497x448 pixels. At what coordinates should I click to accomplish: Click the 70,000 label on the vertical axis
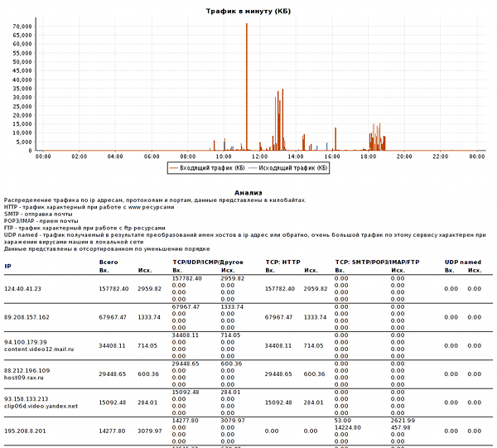coord(22,26)
